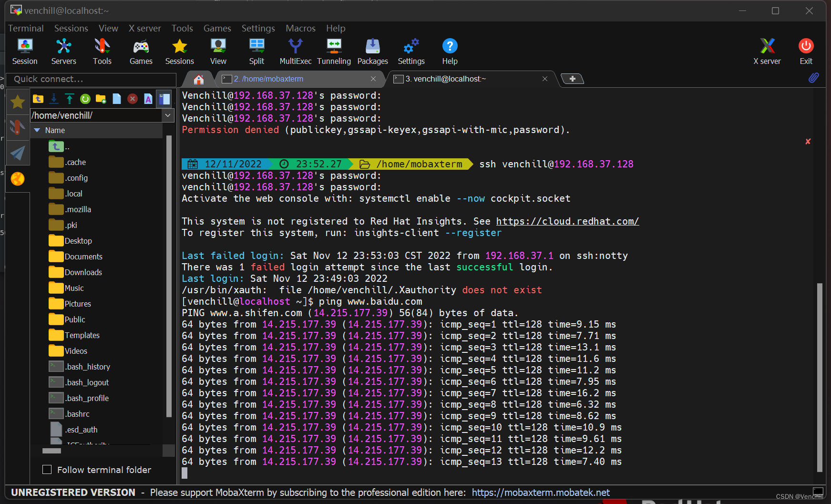Screen dimensions: 831x504
Task: Click the small red X in terminal
Action: pos(808,142)
